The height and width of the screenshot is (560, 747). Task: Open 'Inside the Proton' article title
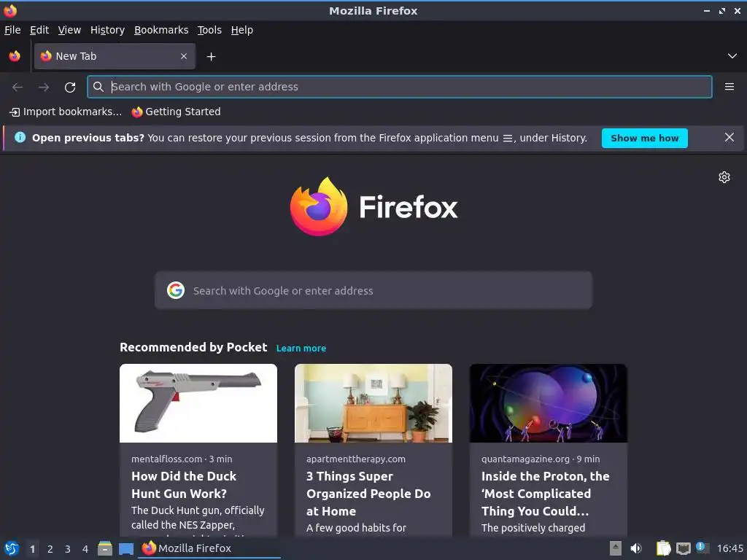[546, 494]
